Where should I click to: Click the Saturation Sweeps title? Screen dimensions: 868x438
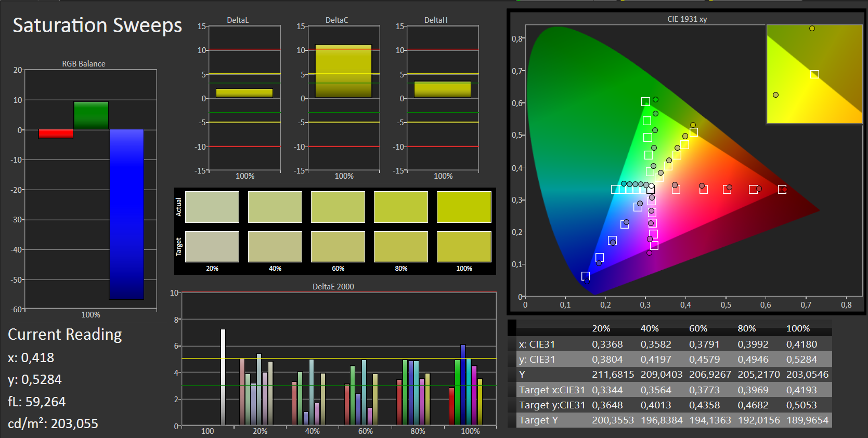click(97, 25)
